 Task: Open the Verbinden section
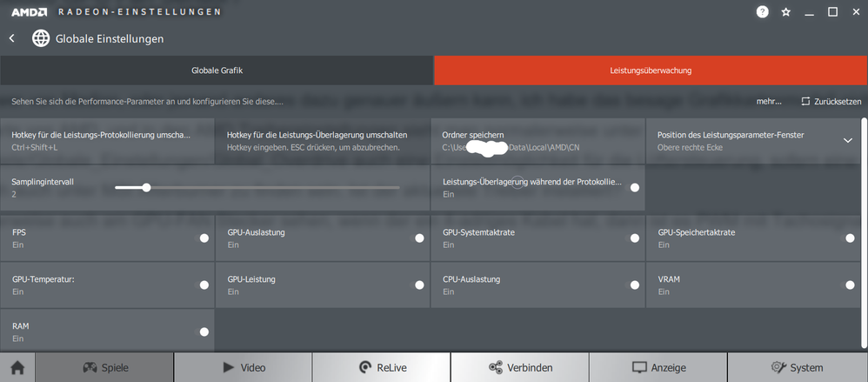520,367
